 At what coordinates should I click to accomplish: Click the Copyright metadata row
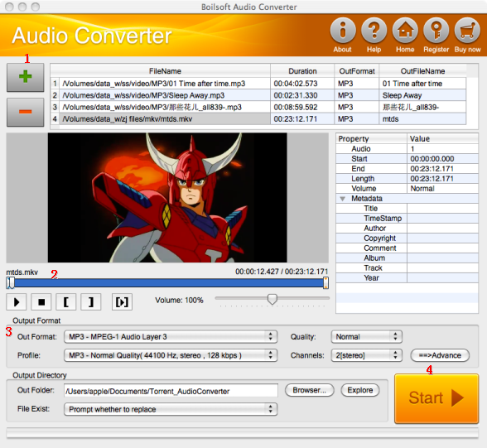[407, 238]
